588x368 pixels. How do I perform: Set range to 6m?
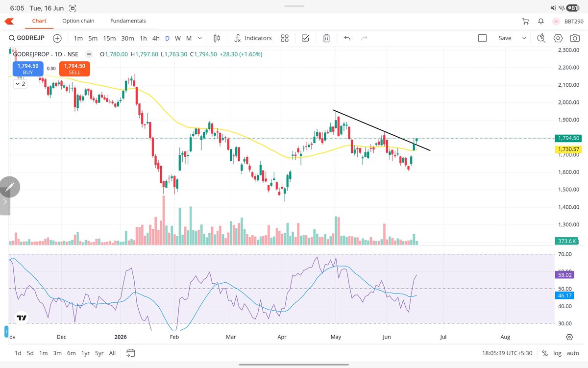[72, 353]
